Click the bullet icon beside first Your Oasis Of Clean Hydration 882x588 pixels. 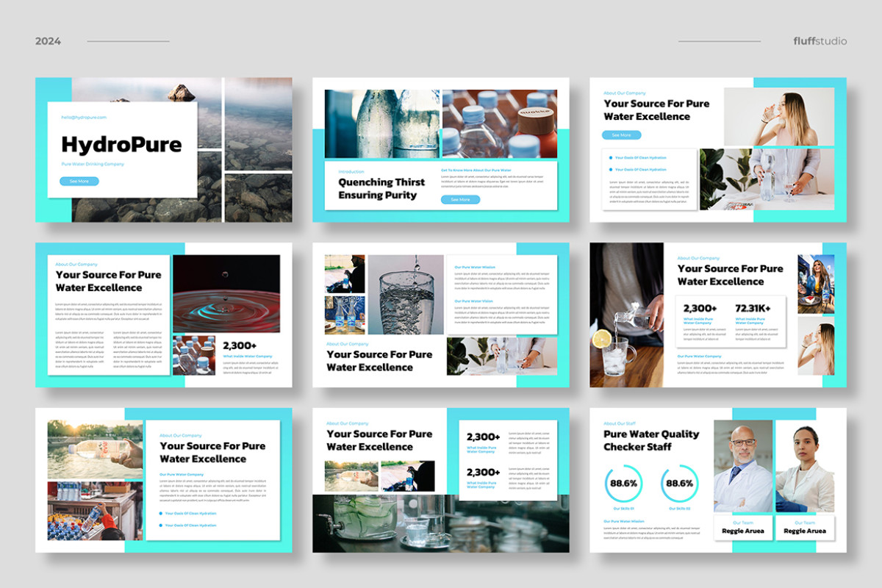point(610,157)
